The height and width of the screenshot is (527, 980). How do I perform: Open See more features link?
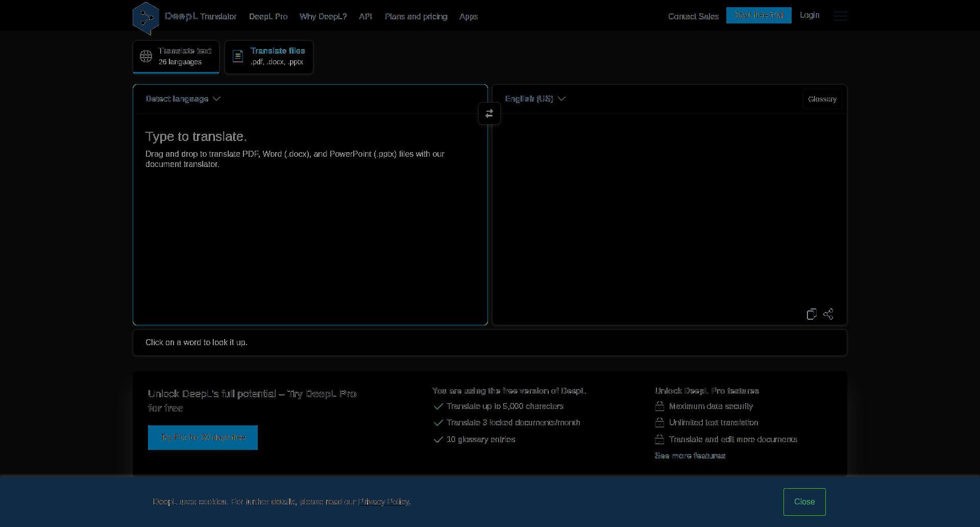690,456
